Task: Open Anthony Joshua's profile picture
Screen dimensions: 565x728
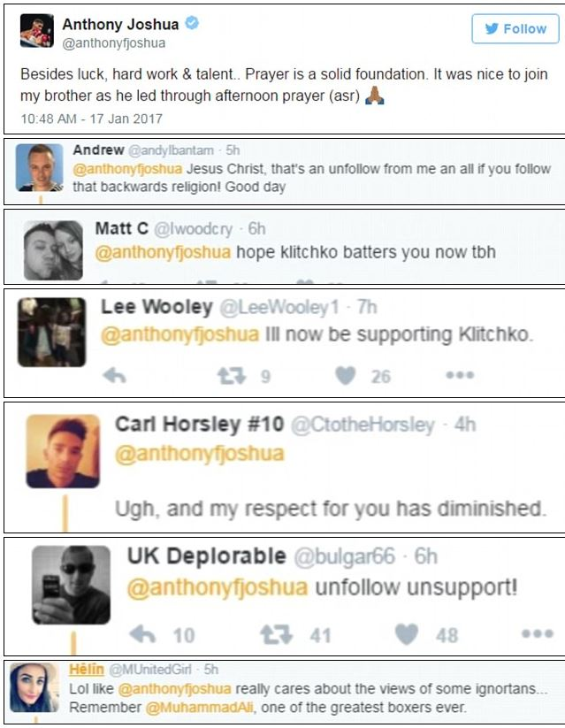Action: pos(37,31)
